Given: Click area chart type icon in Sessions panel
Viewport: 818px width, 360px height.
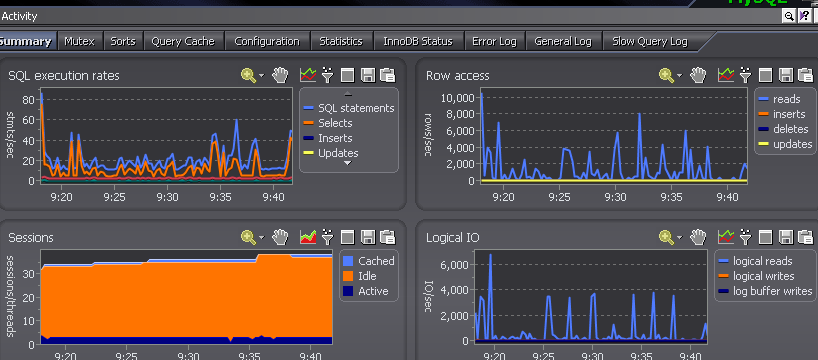Looking at the screenshot, I should point(308,237).
